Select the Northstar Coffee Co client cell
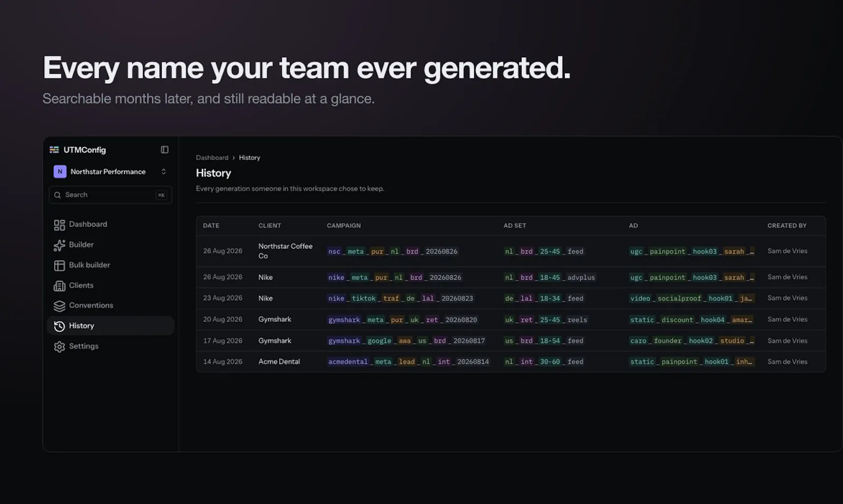The width and height of the screenshot is (843, 504). [285, 251]
